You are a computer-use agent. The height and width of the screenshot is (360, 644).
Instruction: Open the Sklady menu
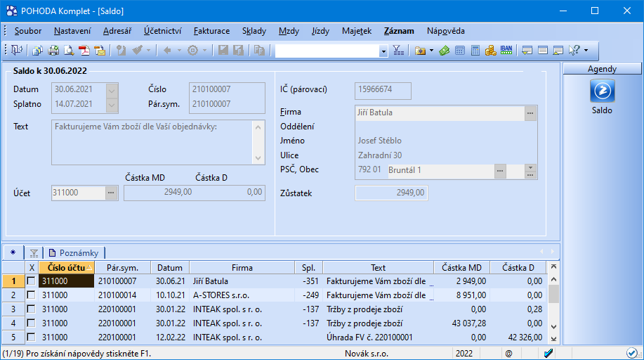pyautogui.click(x=254, y=31)
